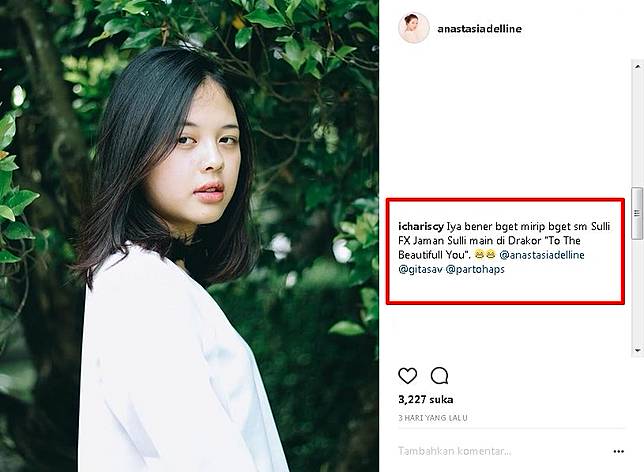Open the three-dot more options menu
Screen dimensions: 644x472
[619, 451]
